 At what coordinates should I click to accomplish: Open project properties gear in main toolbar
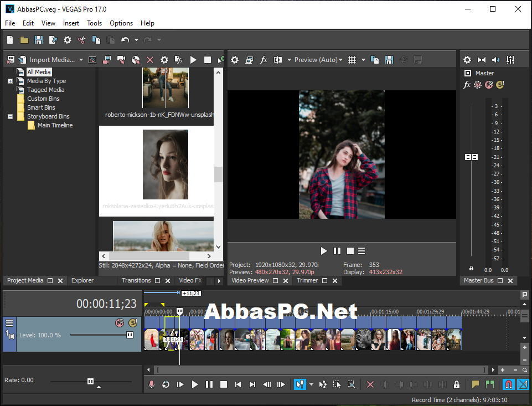68,40
